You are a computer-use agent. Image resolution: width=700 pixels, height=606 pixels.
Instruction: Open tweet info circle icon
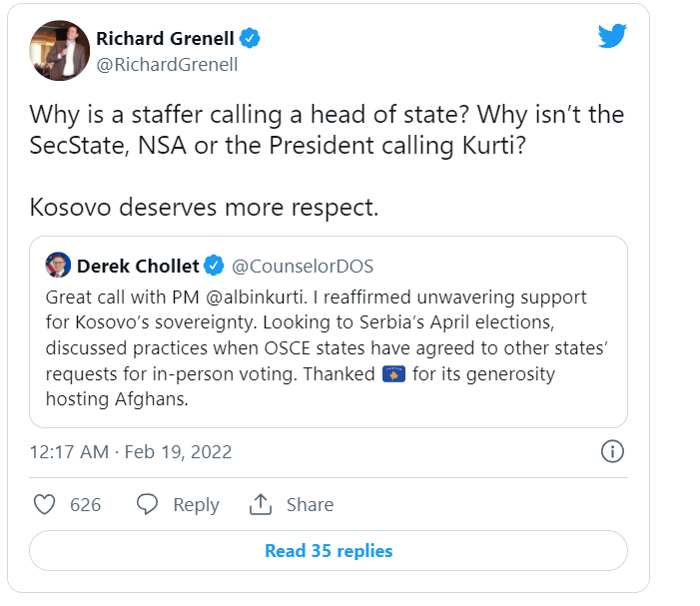click(x=612, y=451)
